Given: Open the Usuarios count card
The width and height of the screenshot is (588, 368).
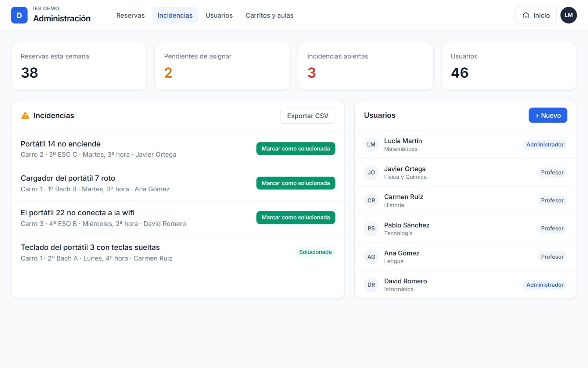Looking at the screenshot, I should pyautogui.click(x=509, y=66).
